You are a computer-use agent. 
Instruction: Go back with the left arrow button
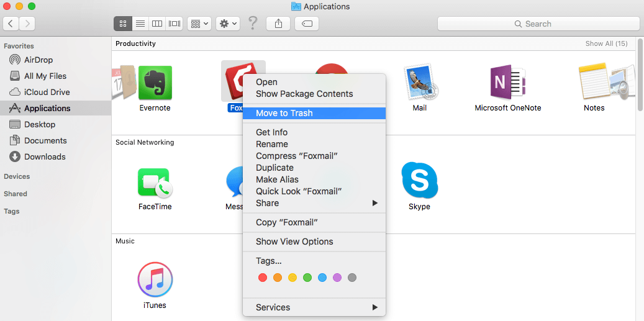pos(11,24)
